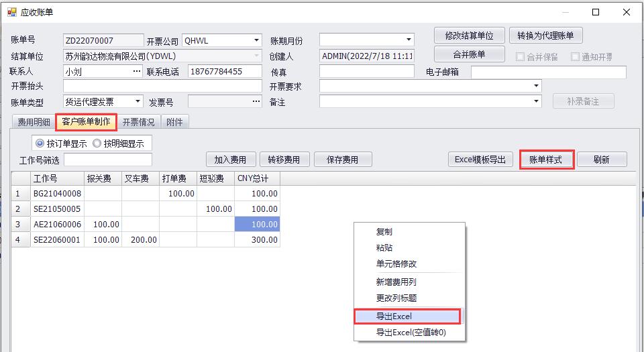This screenshot has height=352, width=644.
Task: Click the 叉车费 column header
Action: tap(140, 178)
